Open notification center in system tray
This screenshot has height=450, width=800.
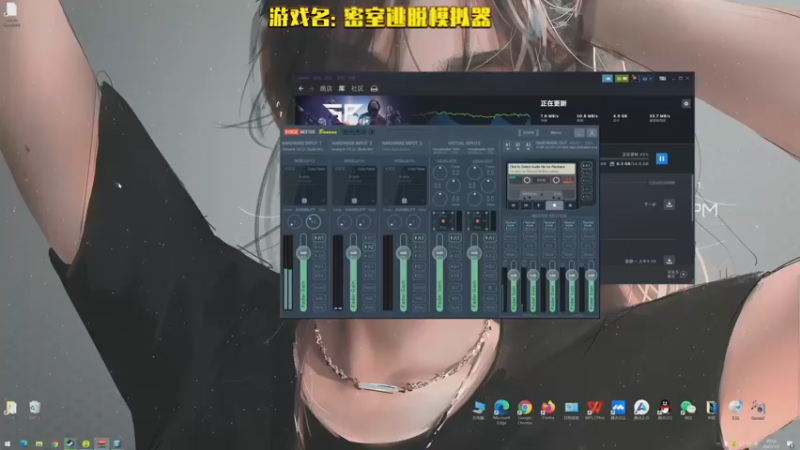pyautogui.click(x=790, y=444)
